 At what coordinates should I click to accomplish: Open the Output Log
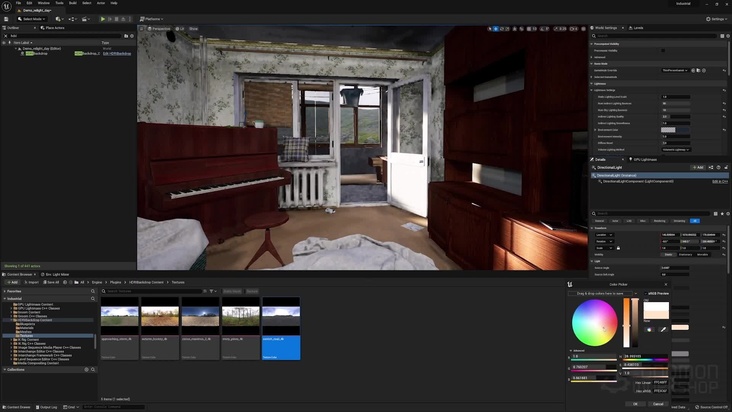click(46, 407)
